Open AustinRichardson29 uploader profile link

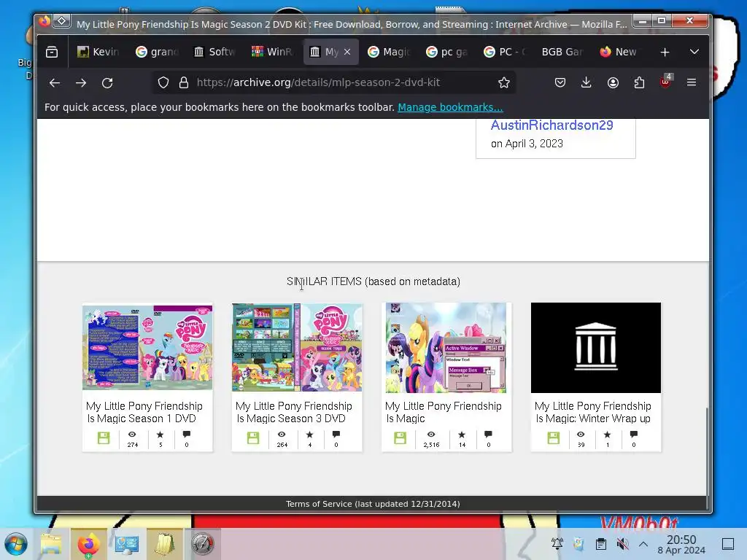pos(551,125)
